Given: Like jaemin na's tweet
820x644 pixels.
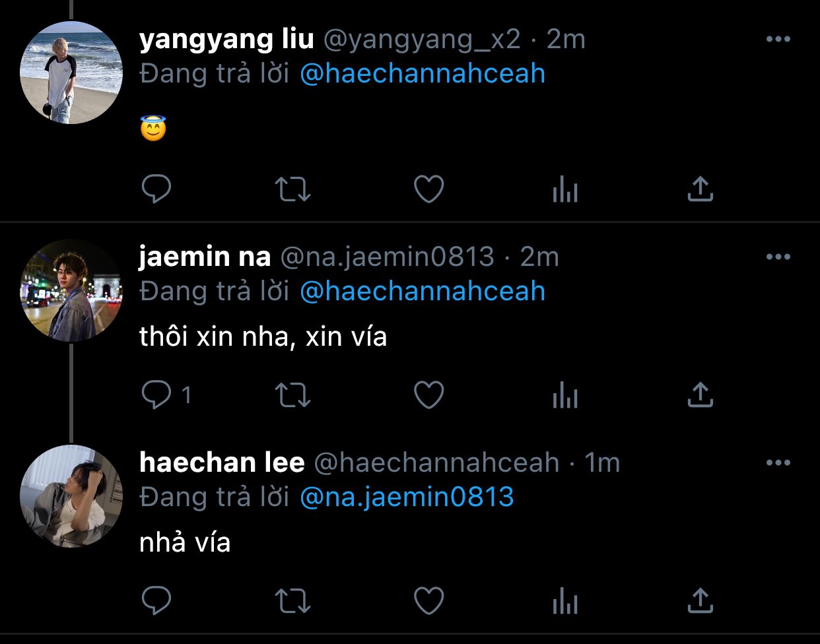Looking at the screenshot, I should (x=428, y=395).
